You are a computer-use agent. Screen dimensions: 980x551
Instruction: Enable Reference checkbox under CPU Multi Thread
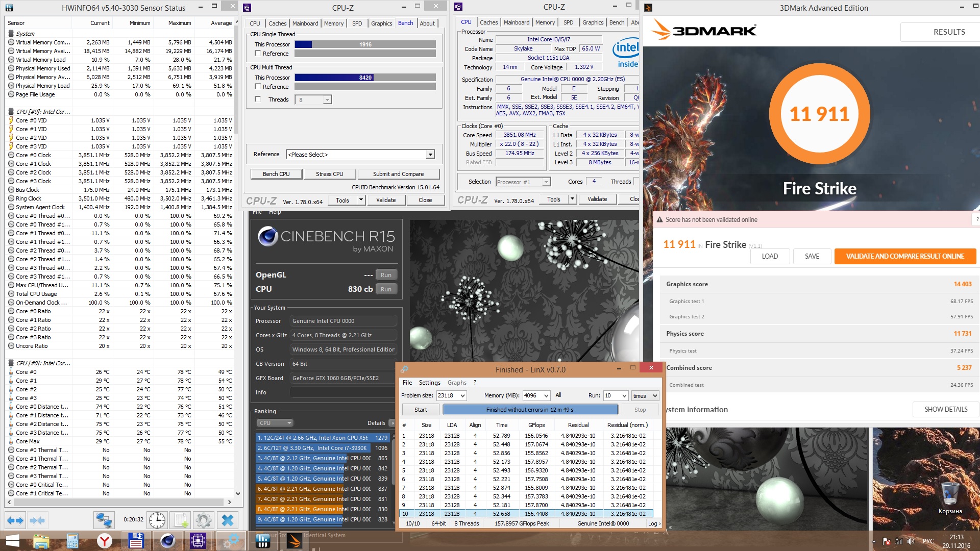(258, 87)
